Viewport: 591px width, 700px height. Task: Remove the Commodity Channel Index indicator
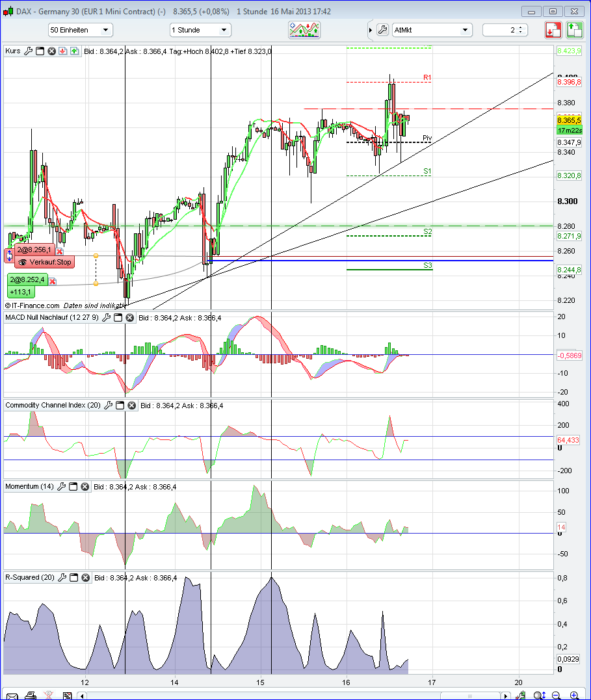(132, 405)
